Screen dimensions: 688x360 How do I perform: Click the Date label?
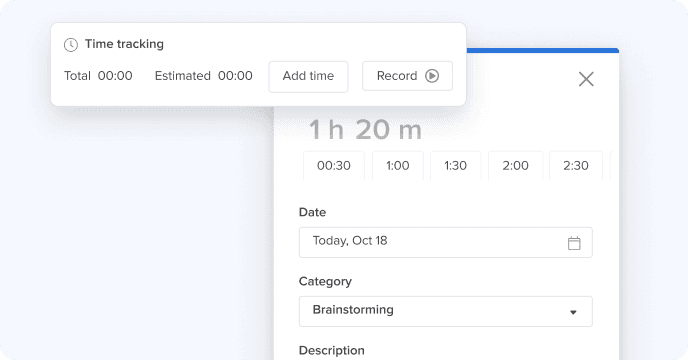coord(312,212)
